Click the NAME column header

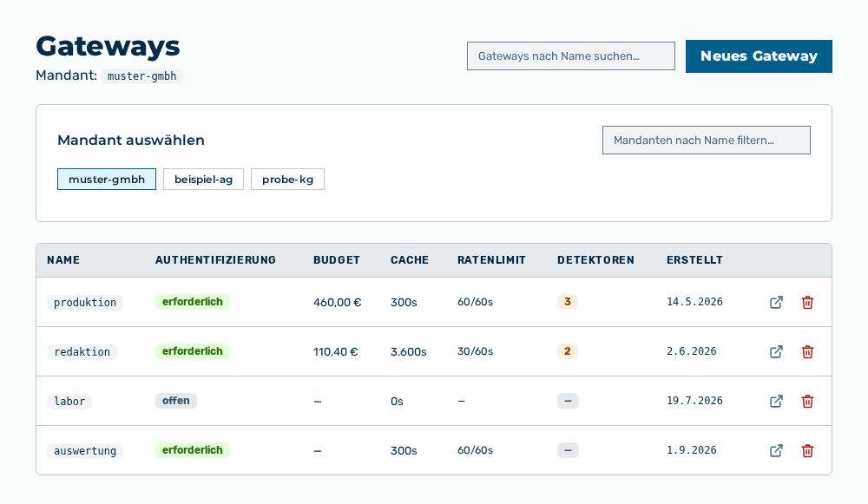(63, 260)
